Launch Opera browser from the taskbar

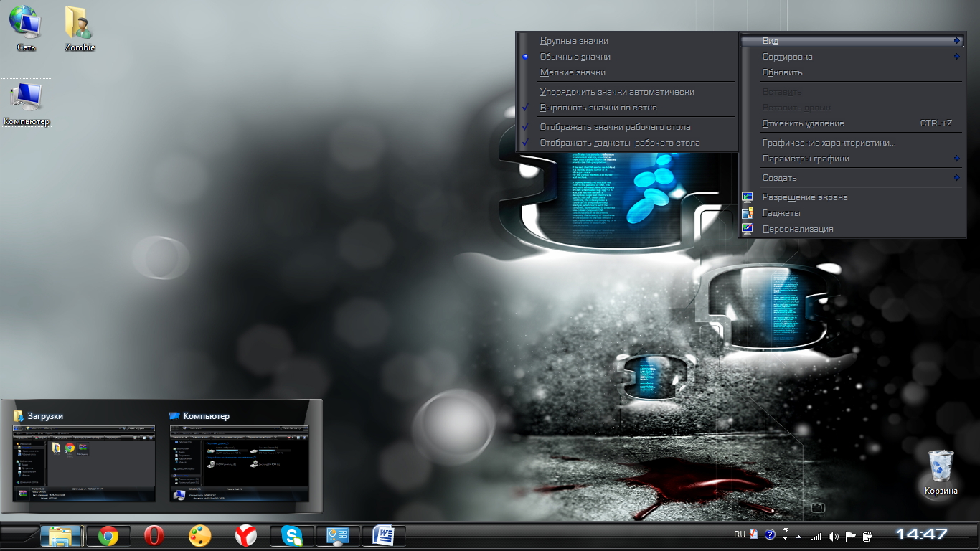154,536
